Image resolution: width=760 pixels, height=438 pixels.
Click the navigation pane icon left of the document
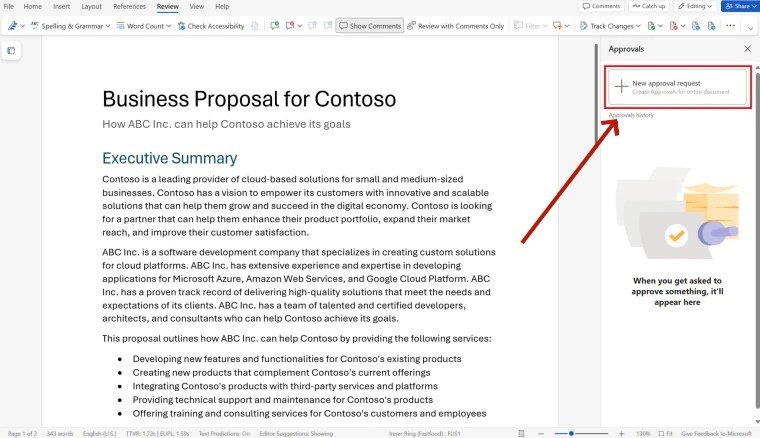pos(11,50)
